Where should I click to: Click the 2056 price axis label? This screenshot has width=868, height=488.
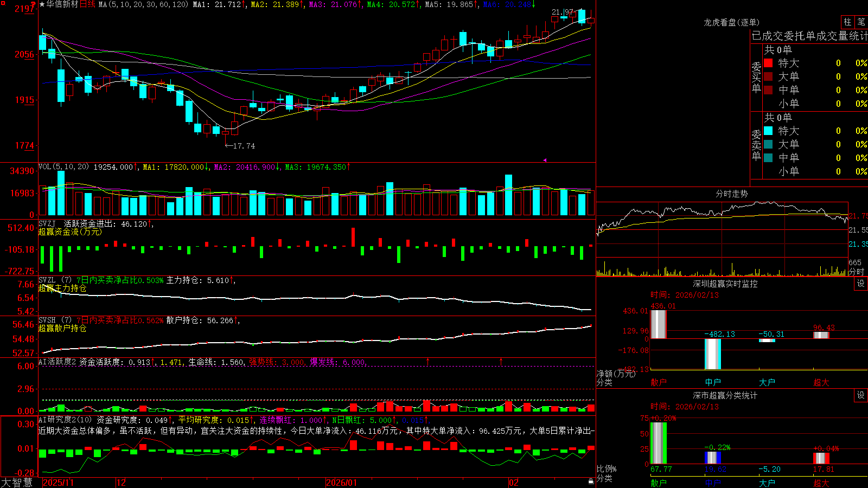[x=24, y=54]
